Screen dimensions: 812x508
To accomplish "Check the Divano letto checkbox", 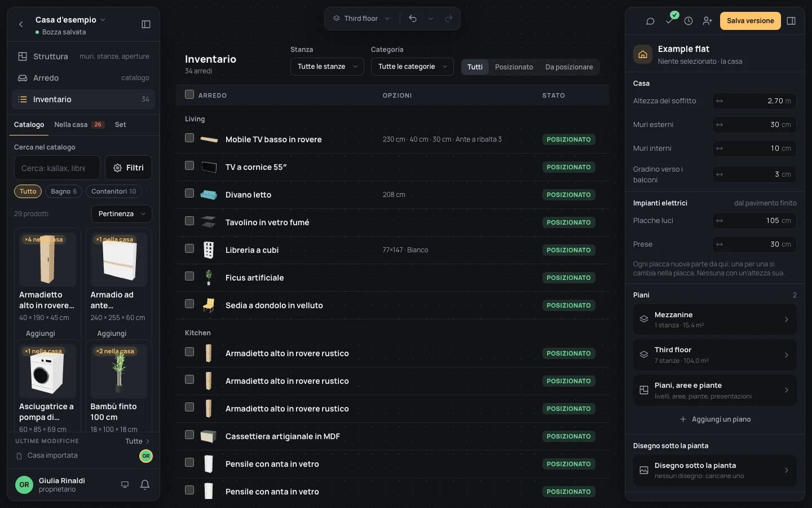I will coord(189,194).
